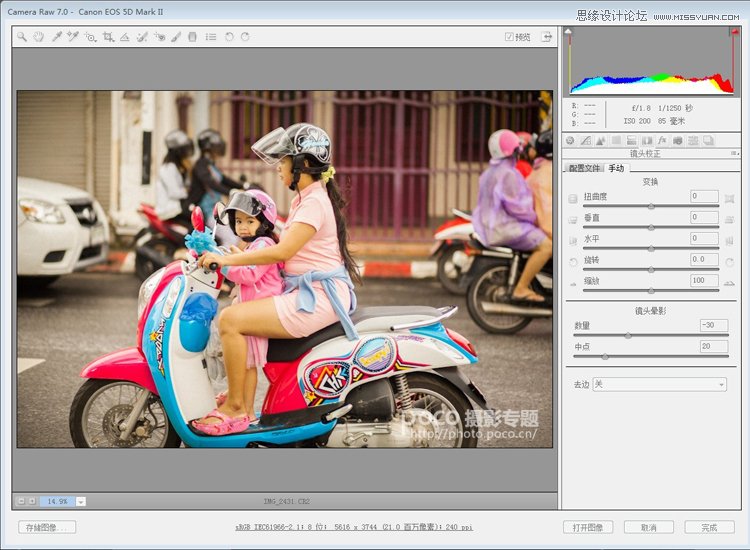Screen dimensions: 750x550
Task: Pick the White Balance eyedropper tool
Action: tap(56, 37)
